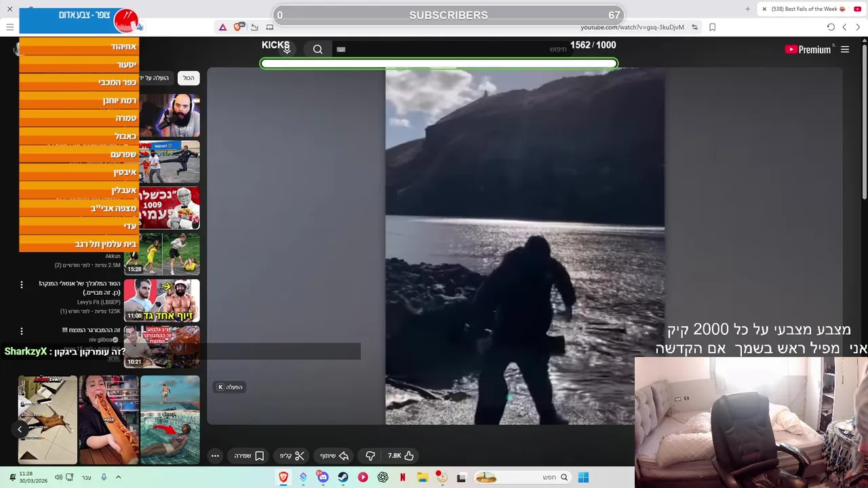The image size is (868, 488).
Task: Open the pool Short thumbnail
Action: coord(170,420)
